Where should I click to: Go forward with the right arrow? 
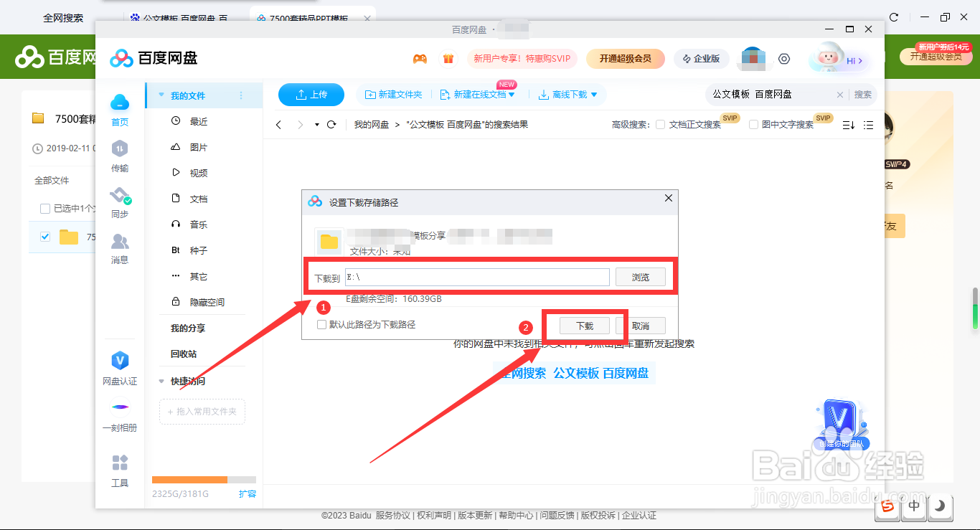[300, 125]
